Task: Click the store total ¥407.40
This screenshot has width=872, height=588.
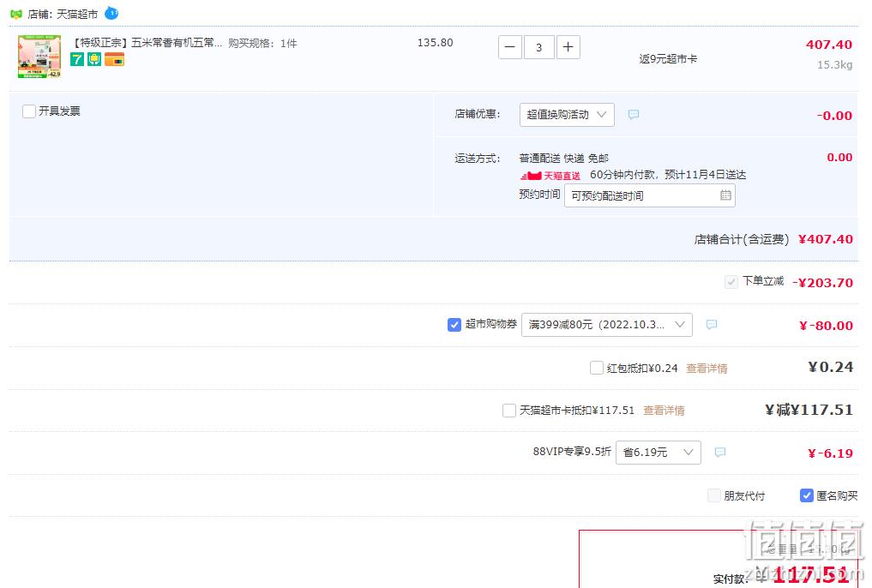Action: pos(826,239)
